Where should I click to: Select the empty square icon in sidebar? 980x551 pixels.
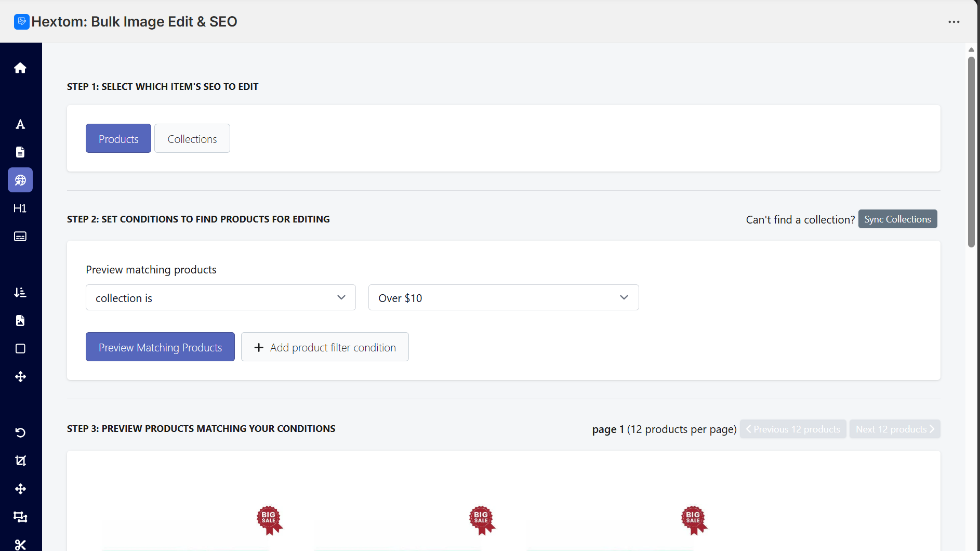click(x=20, y=349)
